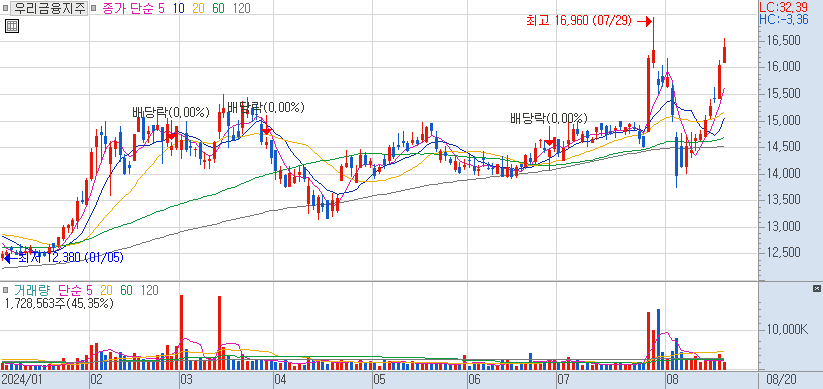Click the 우리금융지주 stock name button
Screen dimensions: 823x389
coord(49,8)
